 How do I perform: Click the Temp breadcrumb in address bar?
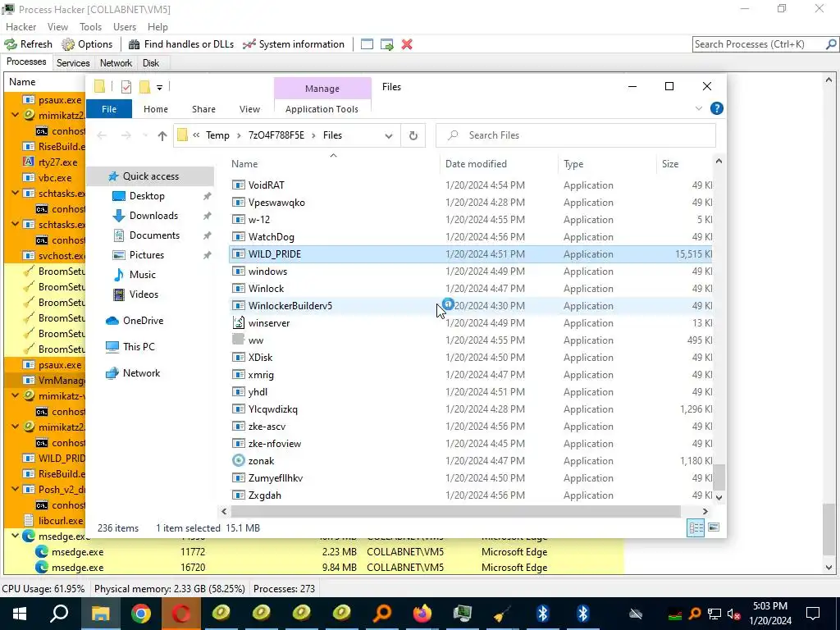(217, 135)
